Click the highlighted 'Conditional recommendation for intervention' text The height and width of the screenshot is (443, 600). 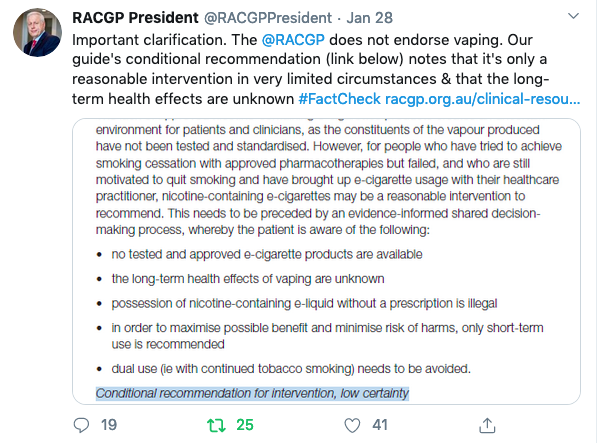252,393
